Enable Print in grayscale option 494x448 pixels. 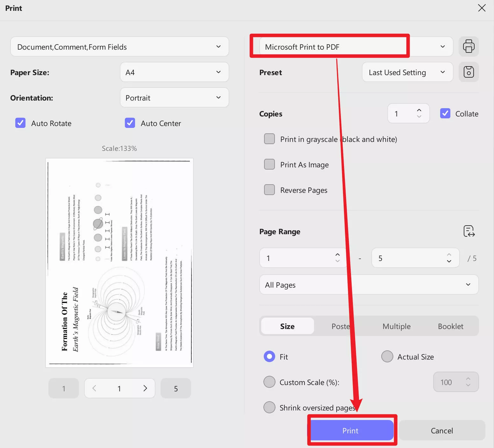(x=269, y=139)
